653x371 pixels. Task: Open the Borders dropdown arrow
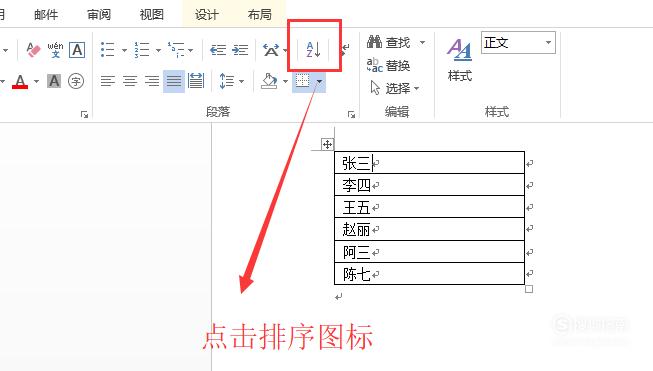point(319,81)
